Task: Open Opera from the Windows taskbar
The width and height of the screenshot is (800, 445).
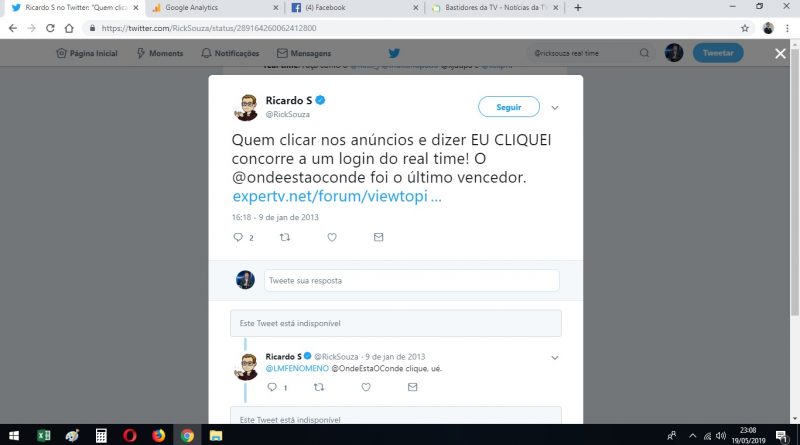Action: (x=130, y=435)
